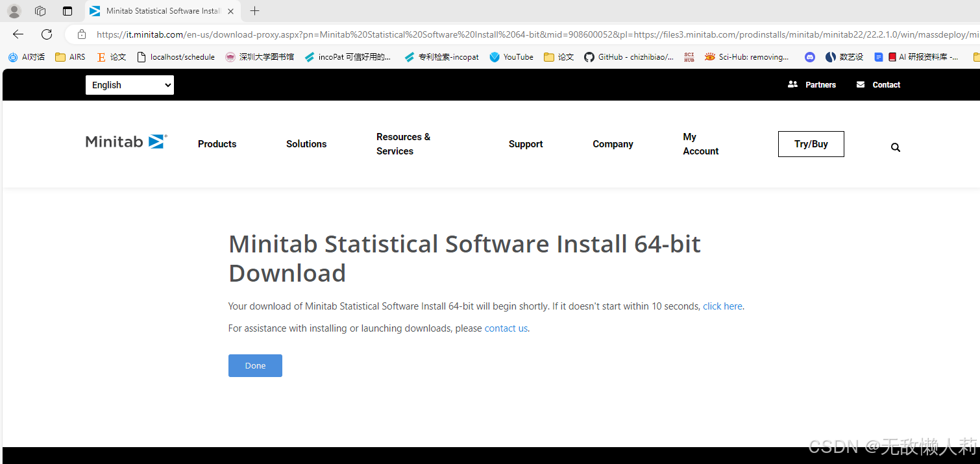
Task: Open the Partners link
Action: point(812,84)
